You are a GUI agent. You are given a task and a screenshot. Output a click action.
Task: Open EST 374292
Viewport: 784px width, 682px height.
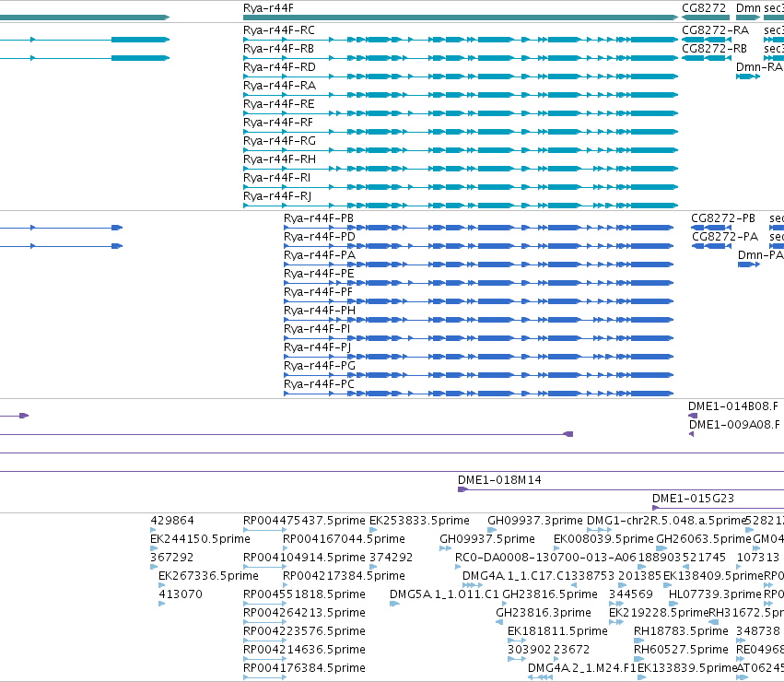[x=391, y=558]
